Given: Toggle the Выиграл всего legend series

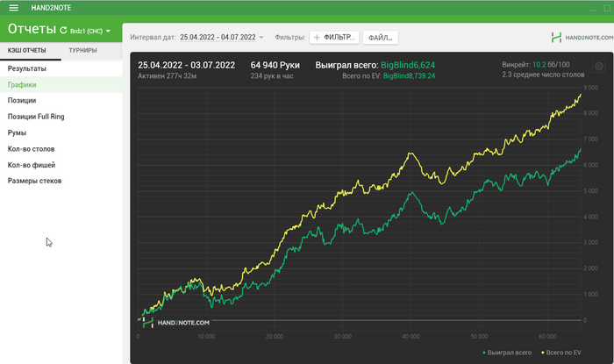Looking at the screenshot, I should (x=507, y=353).
